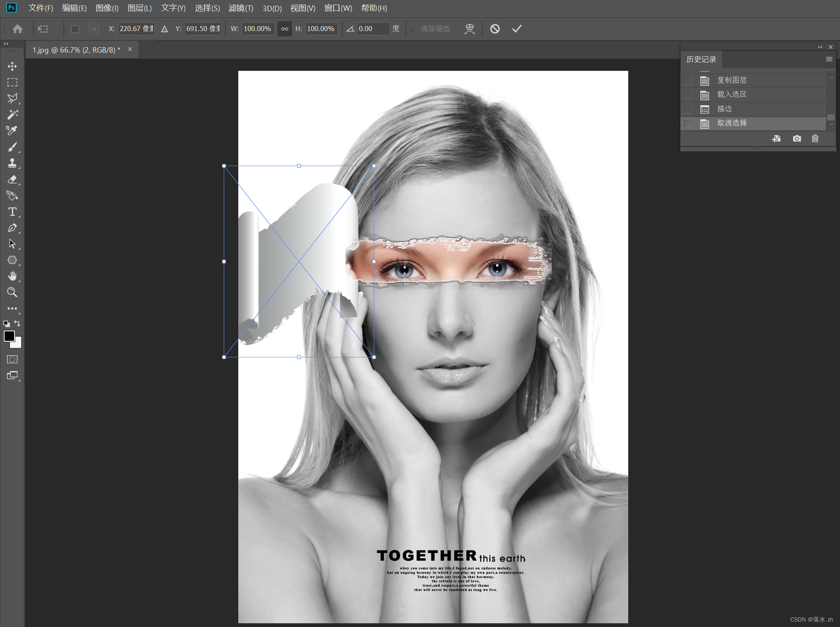Select the Hand tool
Screen dimensions: 840x627
coord(12,276)
